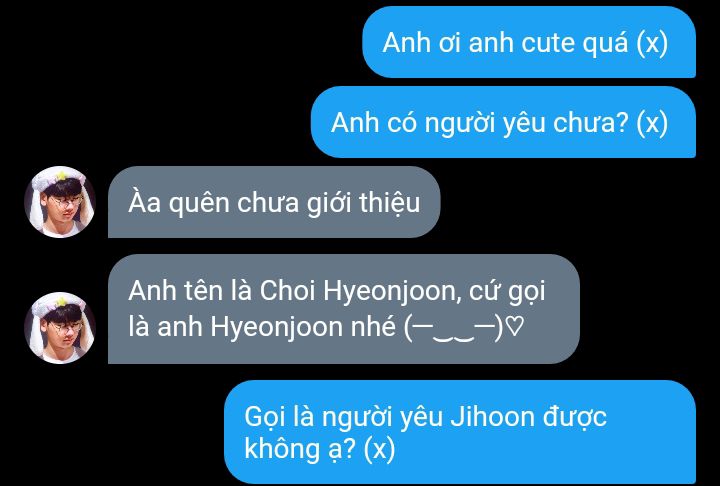The width and height of the screenshot is (720, 486).
Task: Click the (x) mark in 'cute quá' message
Action: point(652,43)
